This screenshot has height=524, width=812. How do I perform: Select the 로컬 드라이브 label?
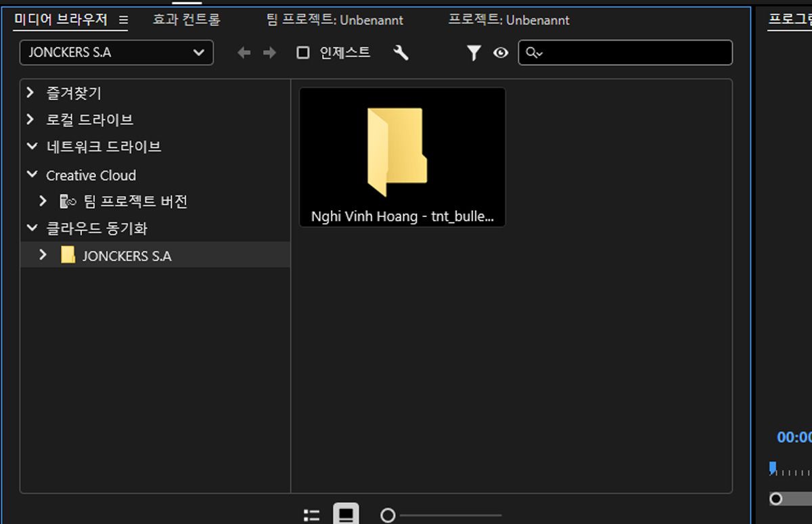click(90, 120)
